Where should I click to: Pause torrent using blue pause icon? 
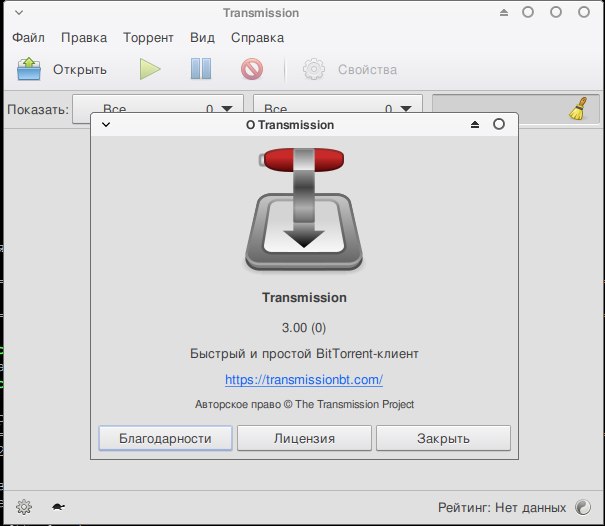point(201,69)
